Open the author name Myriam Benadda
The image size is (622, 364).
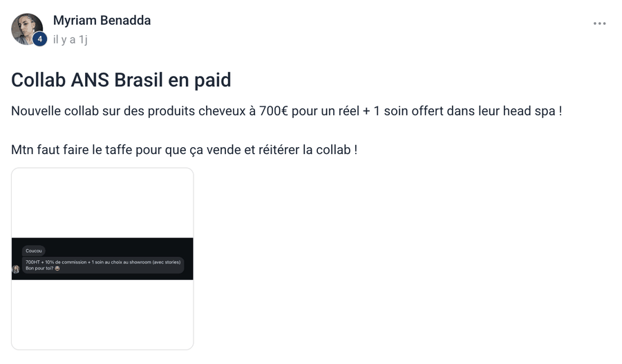pos(102,21)
